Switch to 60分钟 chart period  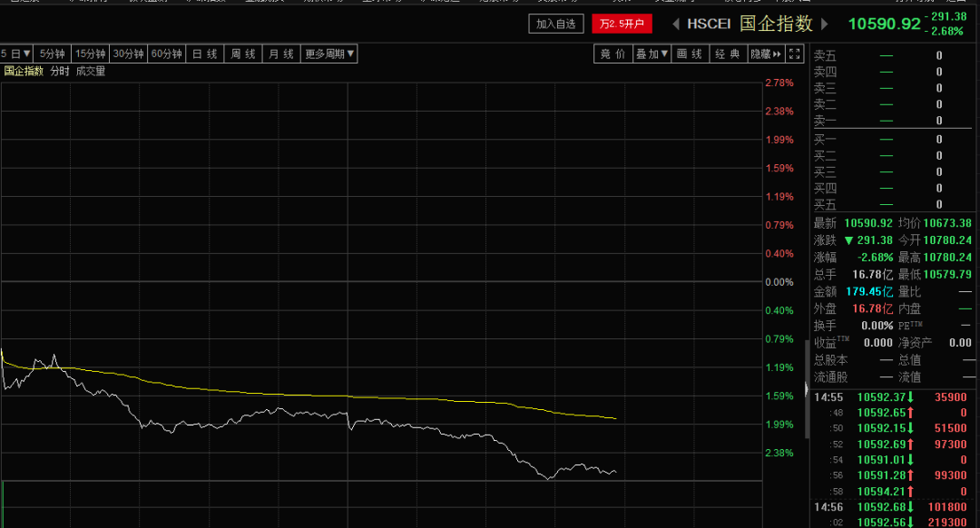[166, 54]
